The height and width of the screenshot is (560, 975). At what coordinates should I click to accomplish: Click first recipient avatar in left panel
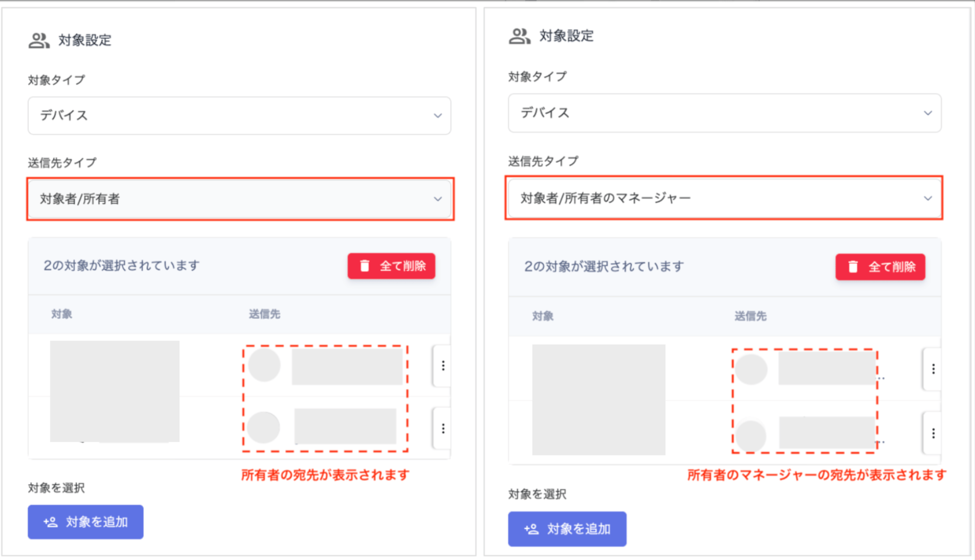click(264, 365)
